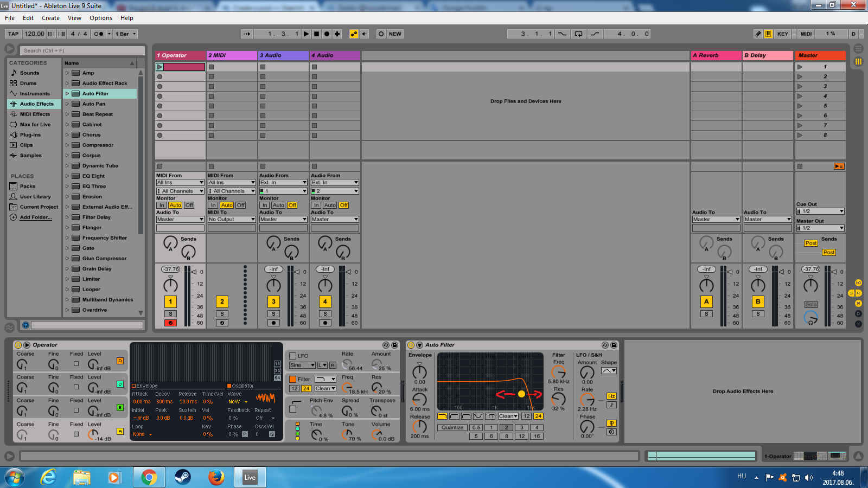Open track 3 Audio From Ext. In dropdown
The image size is (868, 488).
(x=283, y=182)
